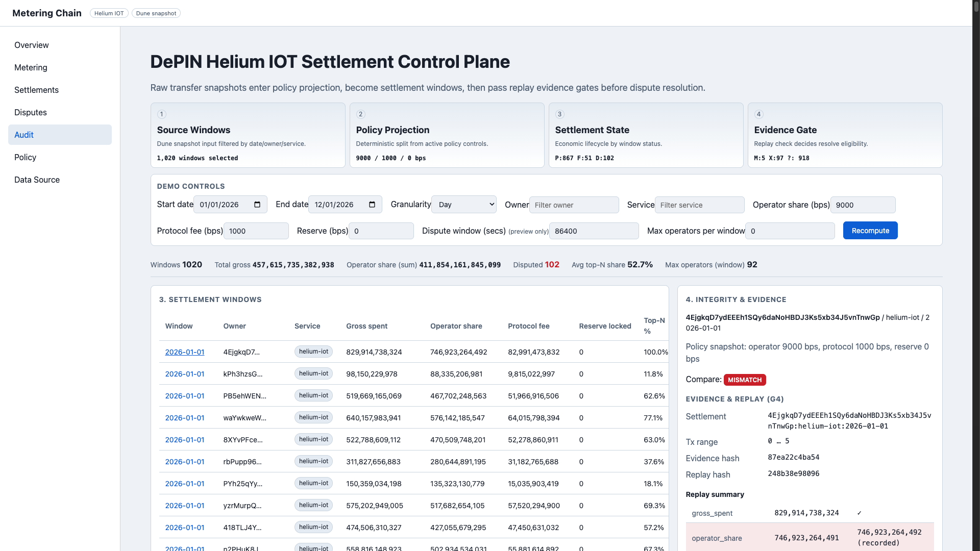980x551 pixels.
Task: Click the MISMATCH compare badge
Action: click(x=745, y=380)
